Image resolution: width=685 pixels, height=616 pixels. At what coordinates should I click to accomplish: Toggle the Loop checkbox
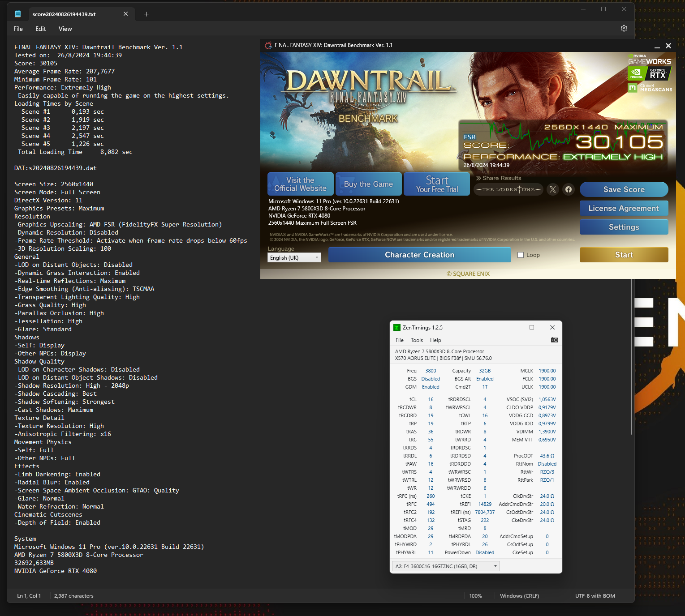coord(521,255)
